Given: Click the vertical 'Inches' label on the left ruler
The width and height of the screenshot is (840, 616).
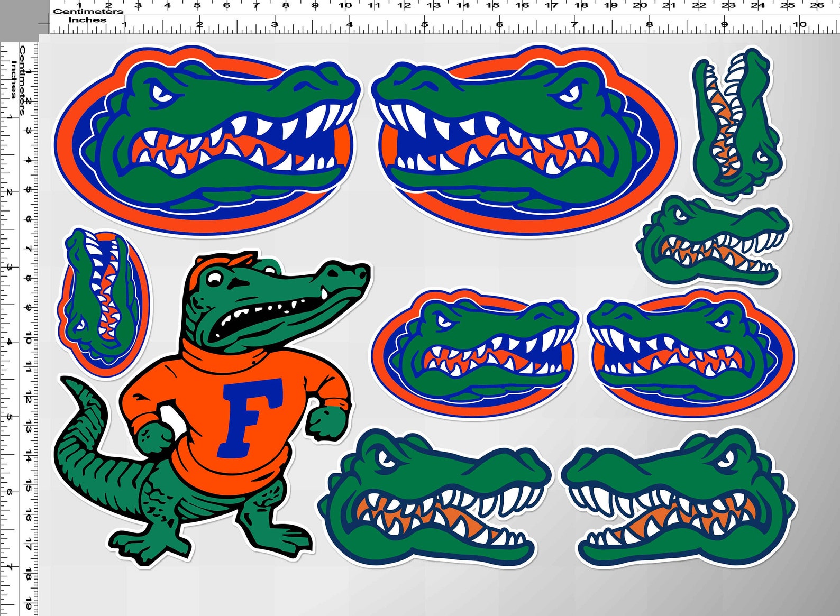Looking at the screenshot, I should coord(14,80).
